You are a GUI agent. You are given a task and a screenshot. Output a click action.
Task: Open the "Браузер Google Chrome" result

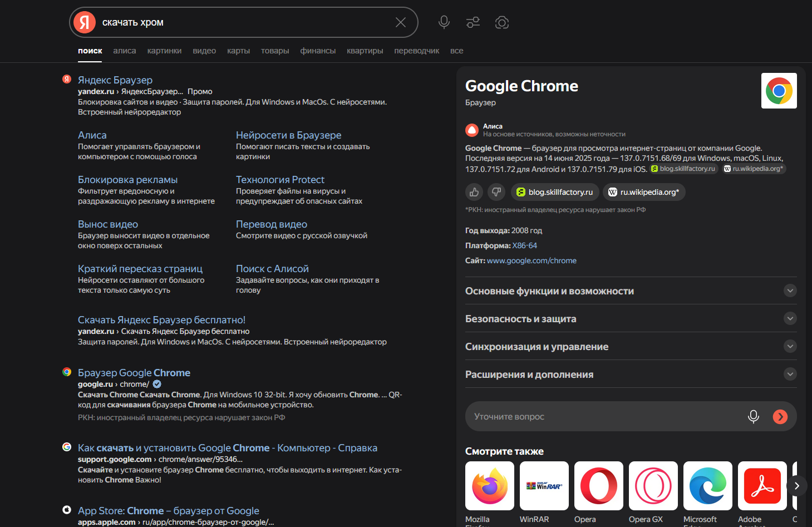(x=134, y=373)
